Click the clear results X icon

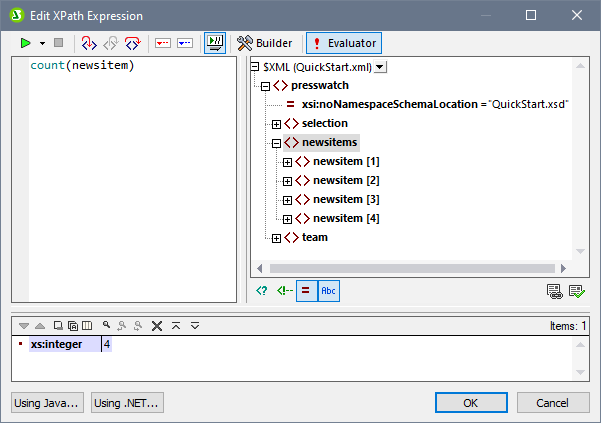[156, 326]
